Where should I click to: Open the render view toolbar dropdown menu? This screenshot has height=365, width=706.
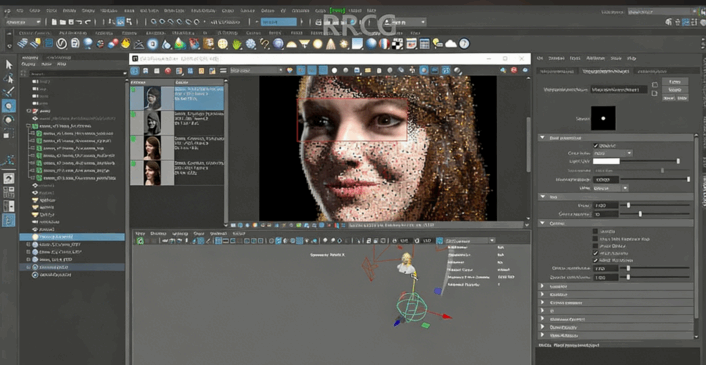click(x=257, y=70)
